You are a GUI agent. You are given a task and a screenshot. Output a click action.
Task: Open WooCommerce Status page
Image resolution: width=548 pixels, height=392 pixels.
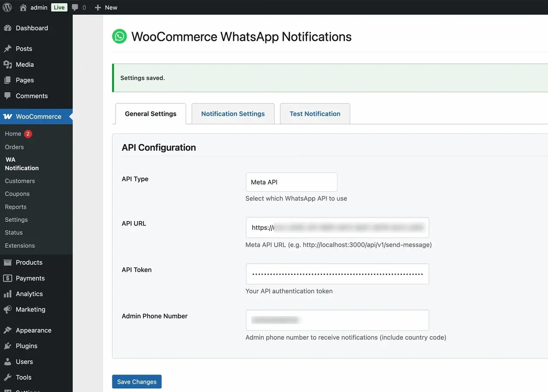pyautogui.click(x=14, y=233)
